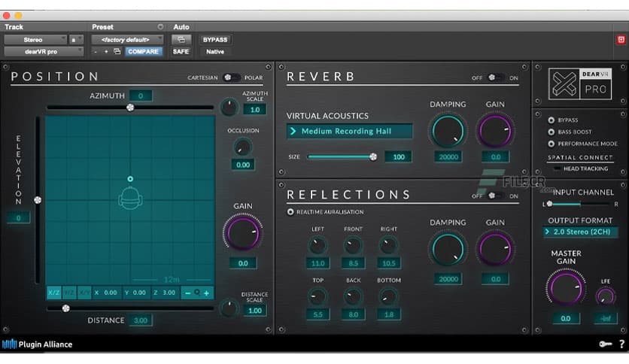Click the AZIMUTH value field
This screenshot has height=364, width=629.
141,96
